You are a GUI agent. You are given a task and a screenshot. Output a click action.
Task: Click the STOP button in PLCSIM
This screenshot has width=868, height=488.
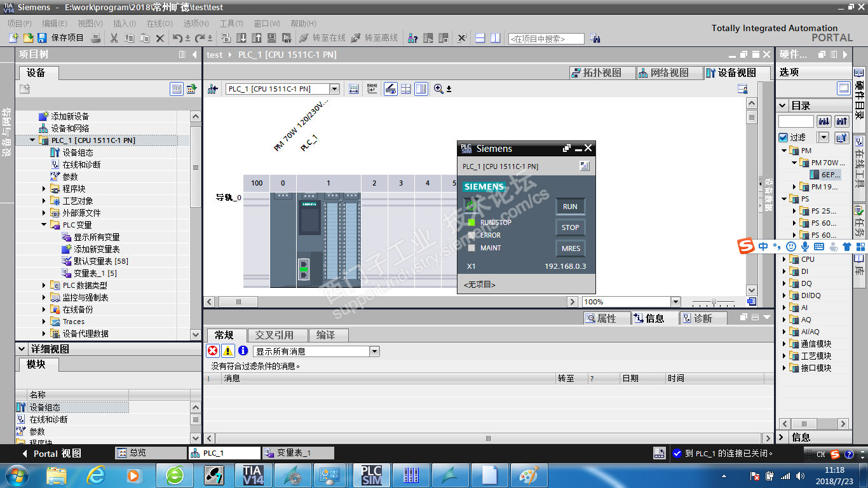click(570, 227)
